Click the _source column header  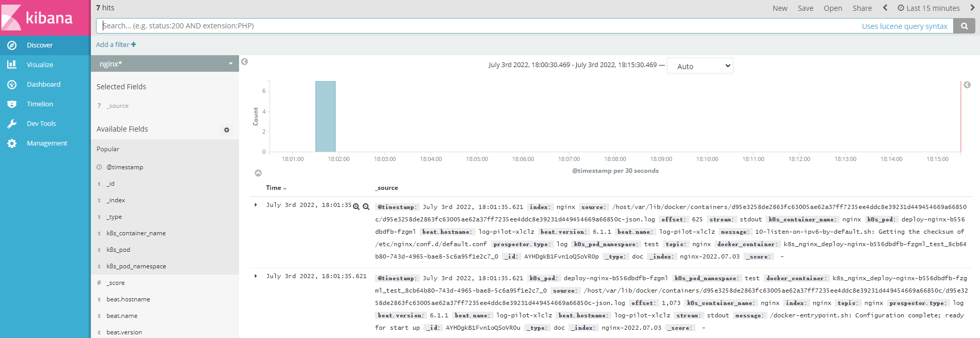[387, 188]
